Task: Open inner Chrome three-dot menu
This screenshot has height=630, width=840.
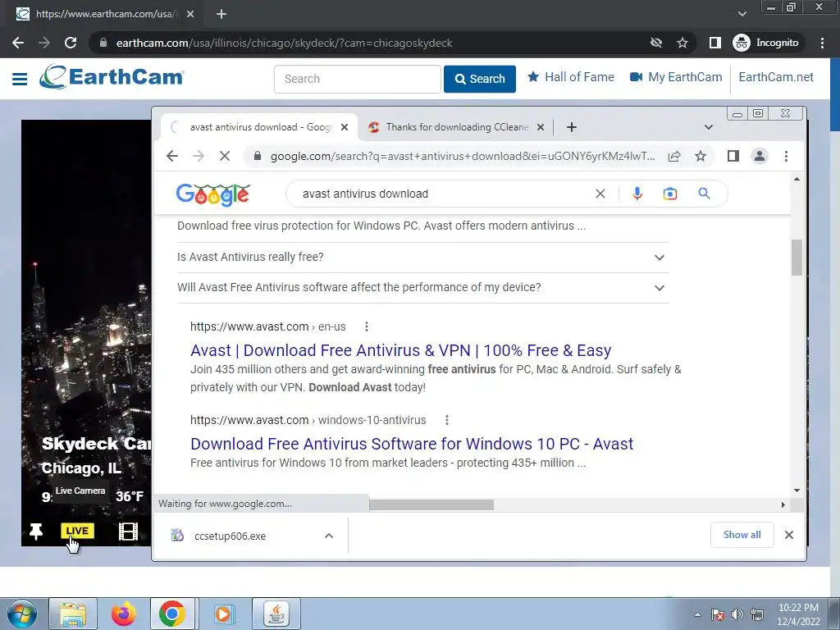Action: [786, 156]
